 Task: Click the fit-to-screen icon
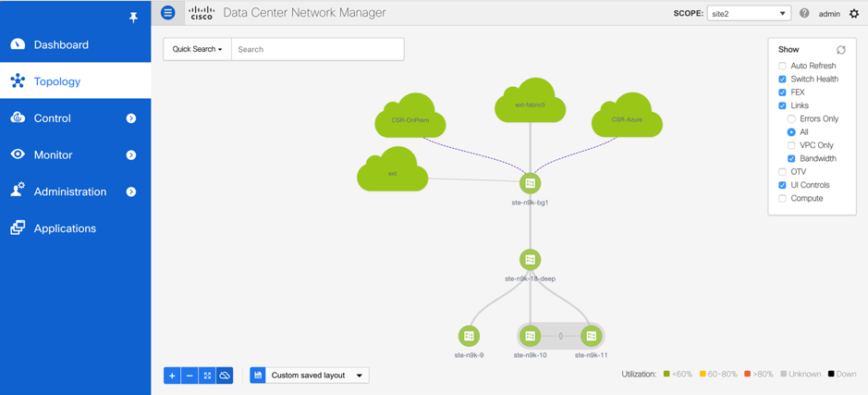click(x=207, y=376)
